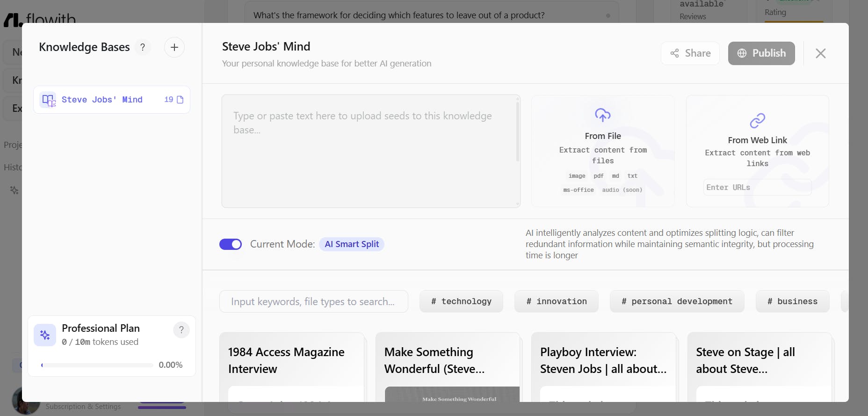Click the document count number 19

click(169, 100)
